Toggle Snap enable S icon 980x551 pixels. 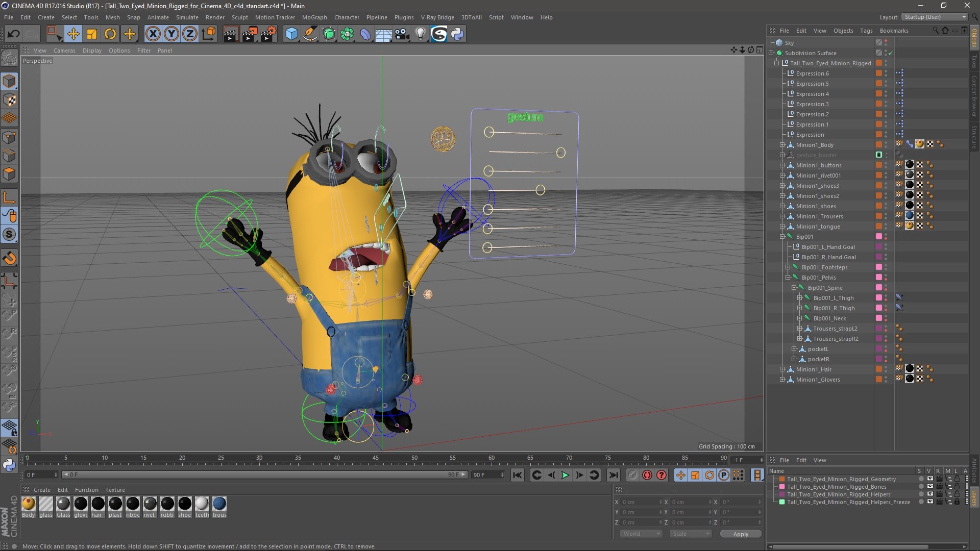(9, 234)
